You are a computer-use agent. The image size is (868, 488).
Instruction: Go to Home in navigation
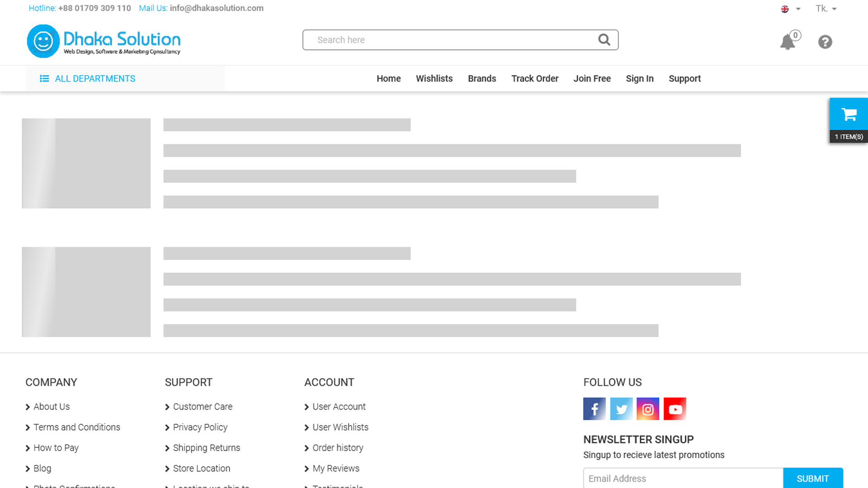coord(389,79)
